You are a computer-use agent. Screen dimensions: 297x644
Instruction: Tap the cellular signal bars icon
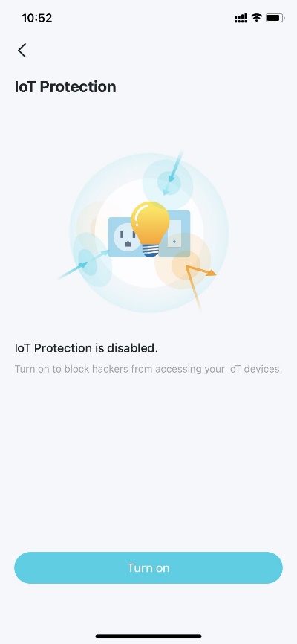tap(241, 18)
